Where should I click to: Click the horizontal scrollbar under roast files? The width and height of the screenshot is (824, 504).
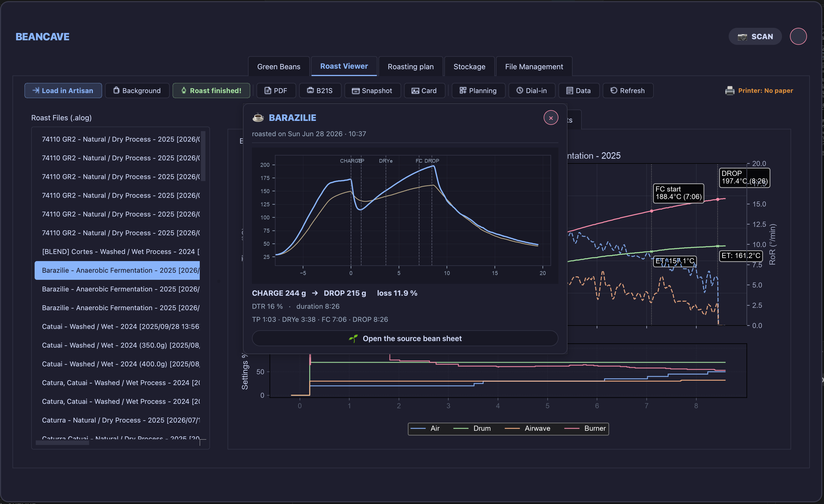[x=62, y=442]
